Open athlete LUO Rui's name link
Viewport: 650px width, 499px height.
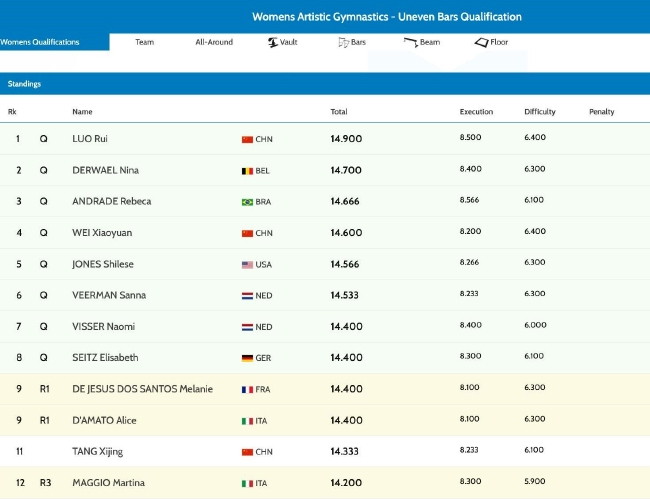click(90, 139)
